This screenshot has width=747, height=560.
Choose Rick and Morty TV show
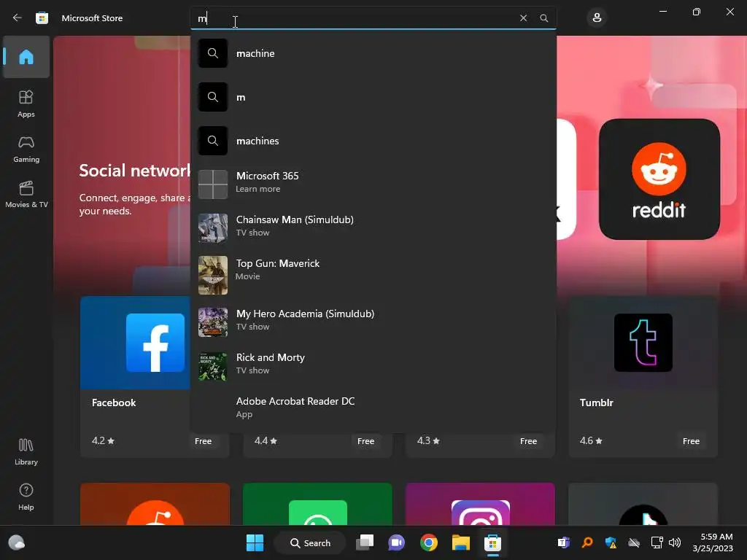[x=373, y=366]
